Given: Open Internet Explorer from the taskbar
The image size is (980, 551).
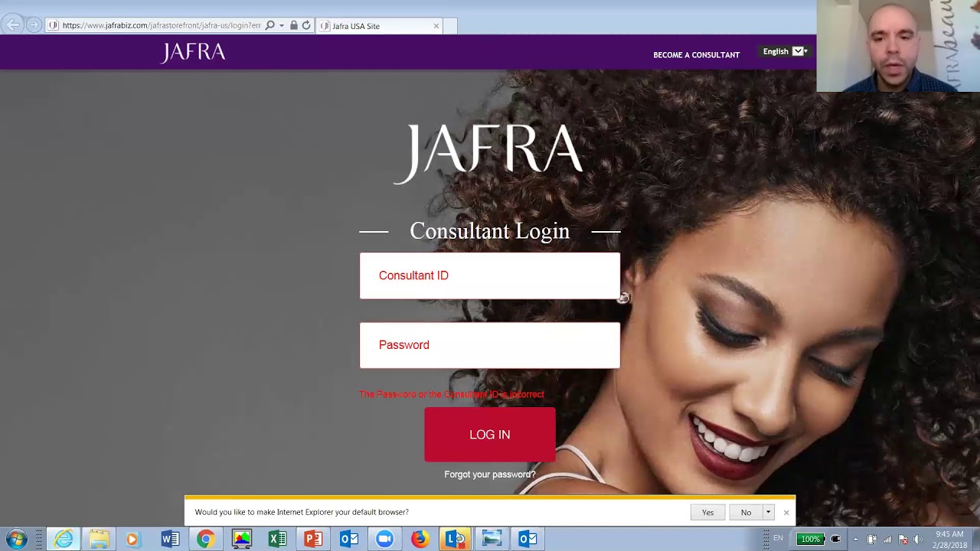Looking at the screenshot, I should click(64, 540).
